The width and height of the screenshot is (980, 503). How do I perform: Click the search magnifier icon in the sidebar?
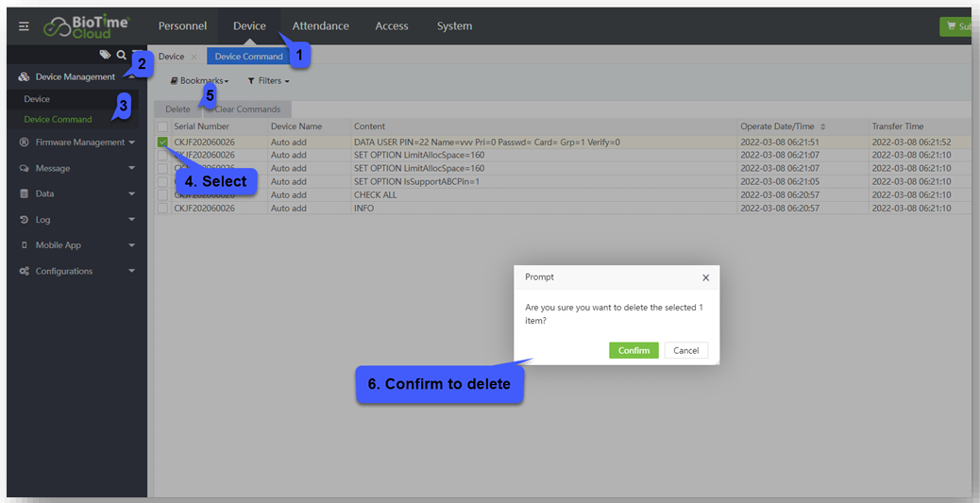point(121,56)
